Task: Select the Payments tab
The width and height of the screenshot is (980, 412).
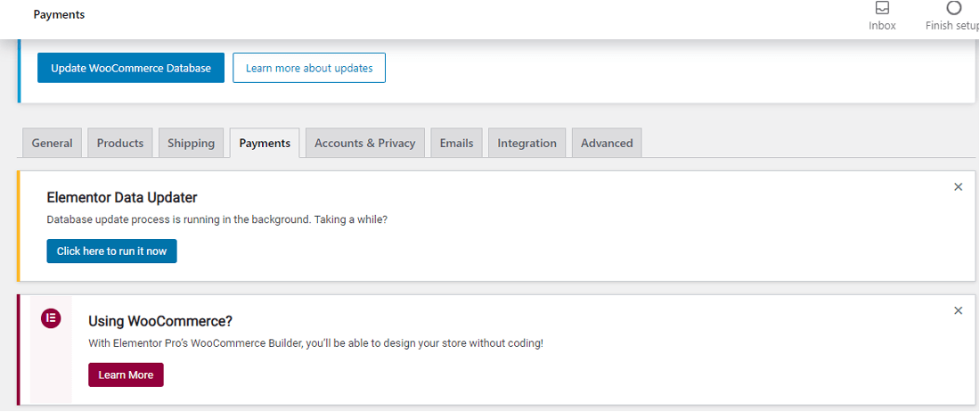Action: (x=265, y=144)
